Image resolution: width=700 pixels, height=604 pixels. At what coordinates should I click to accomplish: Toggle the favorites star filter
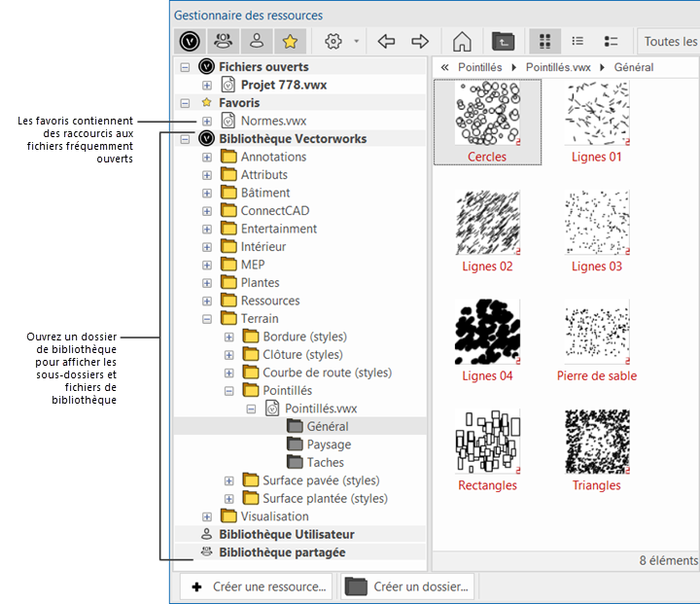[x=289, y=41]
